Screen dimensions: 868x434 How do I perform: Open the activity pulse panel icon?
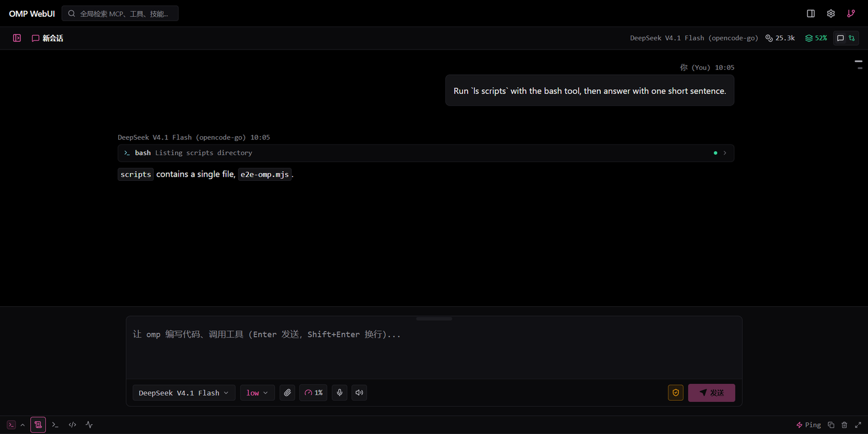[x=89, y=425]
